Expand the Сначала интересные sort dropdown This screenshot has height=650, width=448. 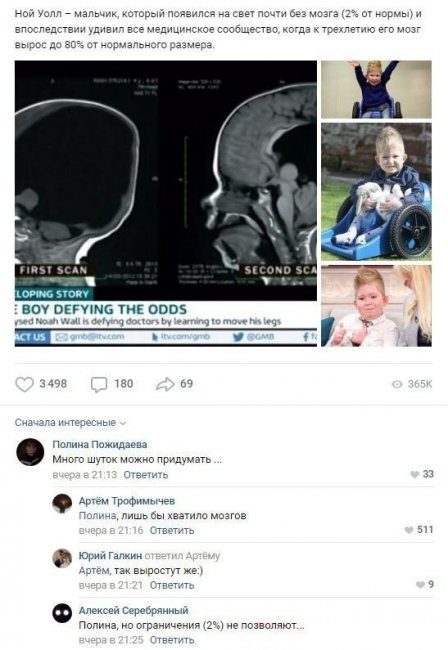(x=70, y=422)
